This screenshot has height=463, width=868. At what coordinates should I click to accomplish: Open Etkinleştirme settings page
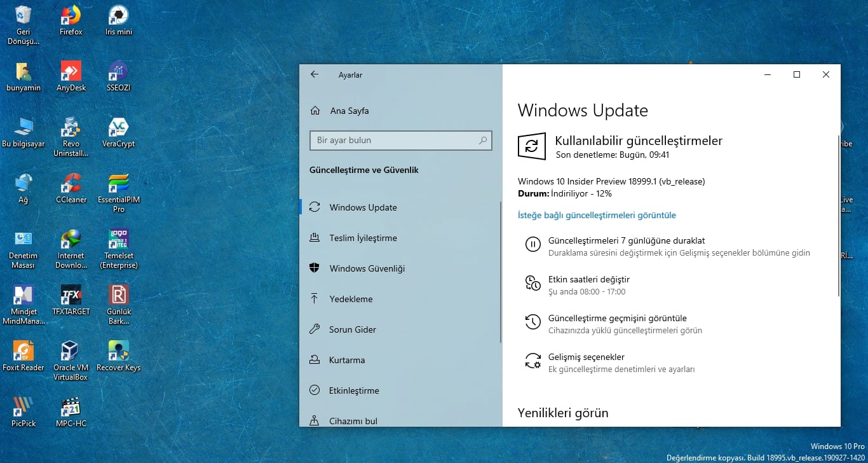pyautogui.click(x=401, y=390)
